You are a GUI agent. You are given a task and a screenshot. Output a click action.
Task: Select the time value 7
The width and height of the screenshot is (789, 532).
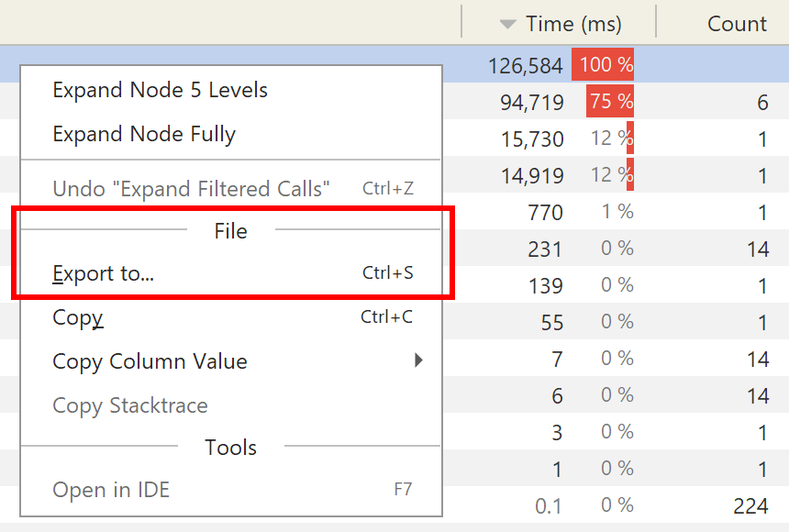tap(557, 360)
